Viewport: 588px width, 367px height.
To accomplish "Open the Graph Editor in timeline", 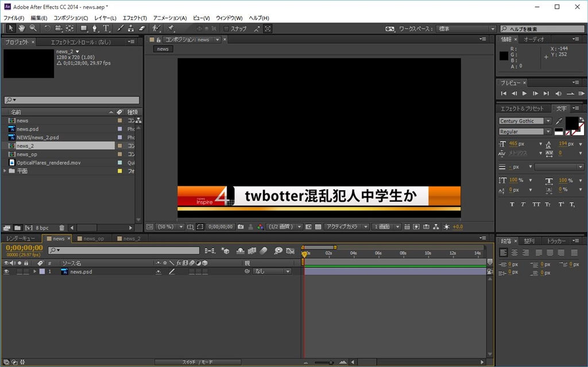I will [x=290, y=250].
